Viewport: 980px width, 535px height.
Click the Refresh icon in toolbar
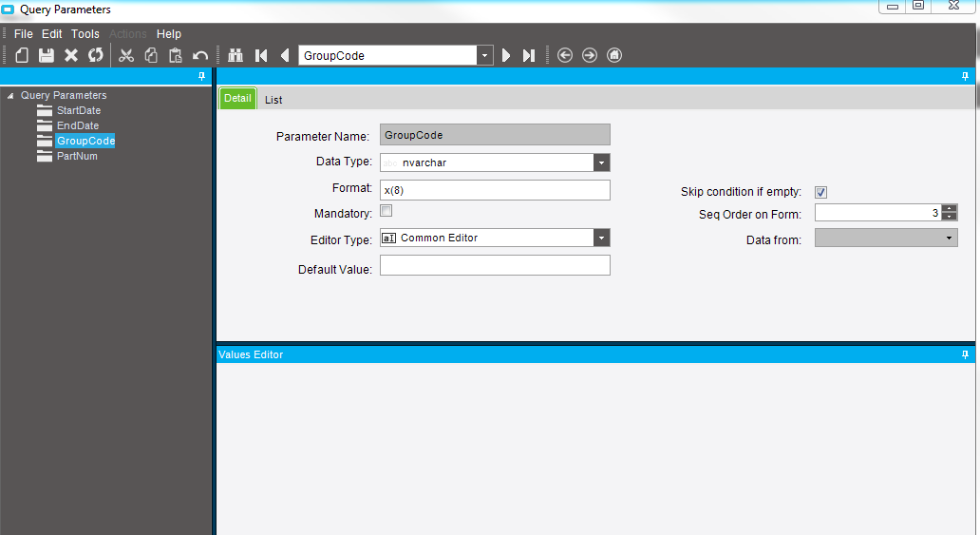[x=96, y=55]
